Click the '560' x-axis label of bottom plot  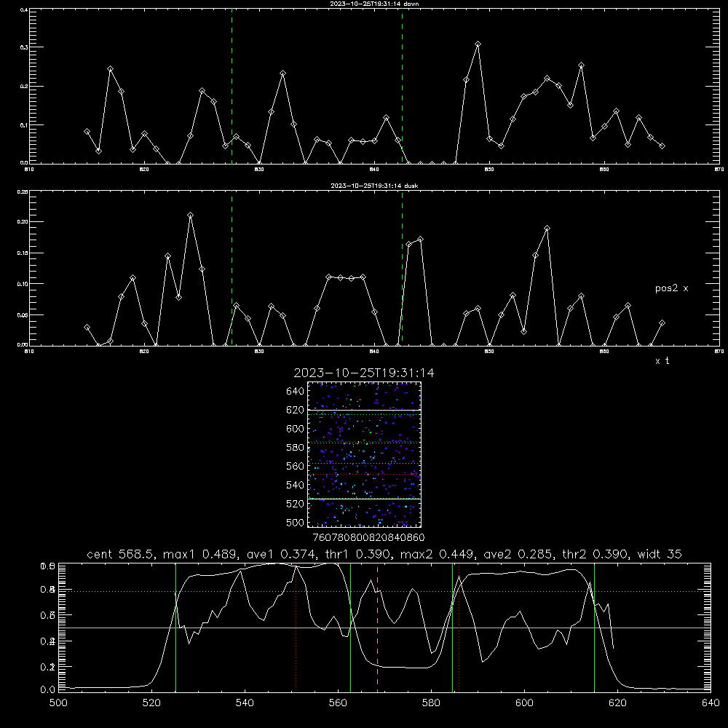tap(338, 703)
